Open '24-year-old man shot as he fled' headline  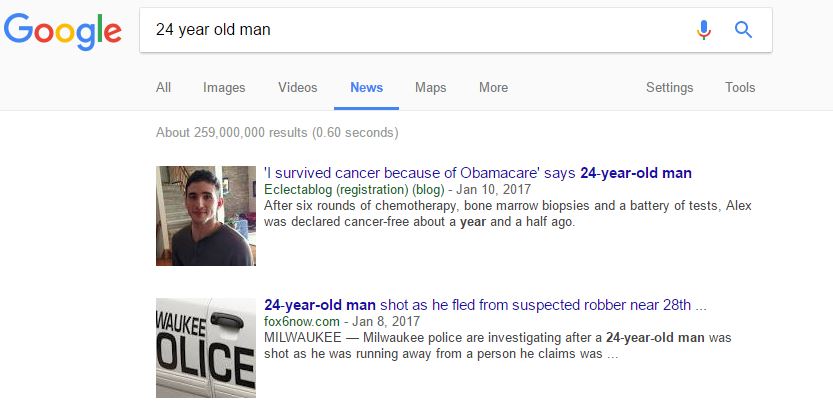point(485,305)
